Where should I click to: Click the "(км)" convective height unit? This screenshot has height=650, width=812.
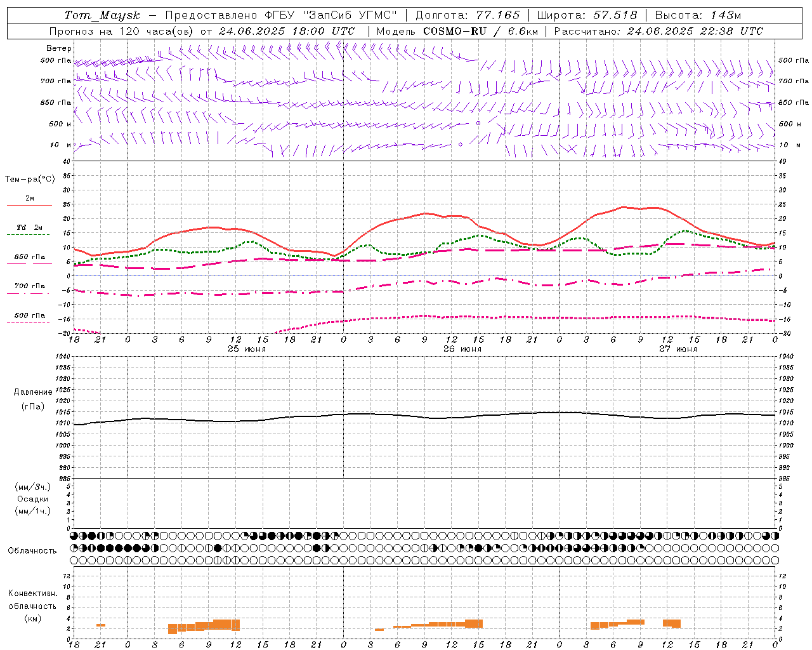[x=32, y=618]
